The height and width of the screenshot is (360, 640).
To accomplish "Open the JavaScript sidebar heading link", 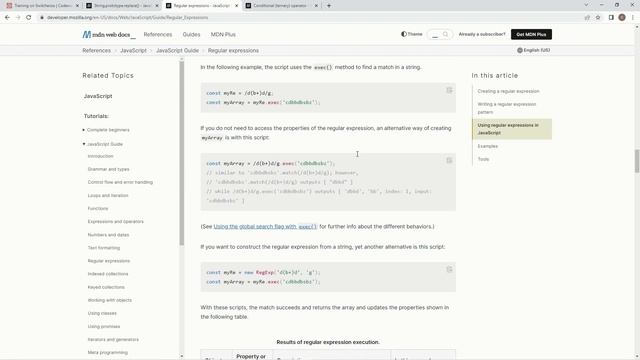I will point(98,96).
